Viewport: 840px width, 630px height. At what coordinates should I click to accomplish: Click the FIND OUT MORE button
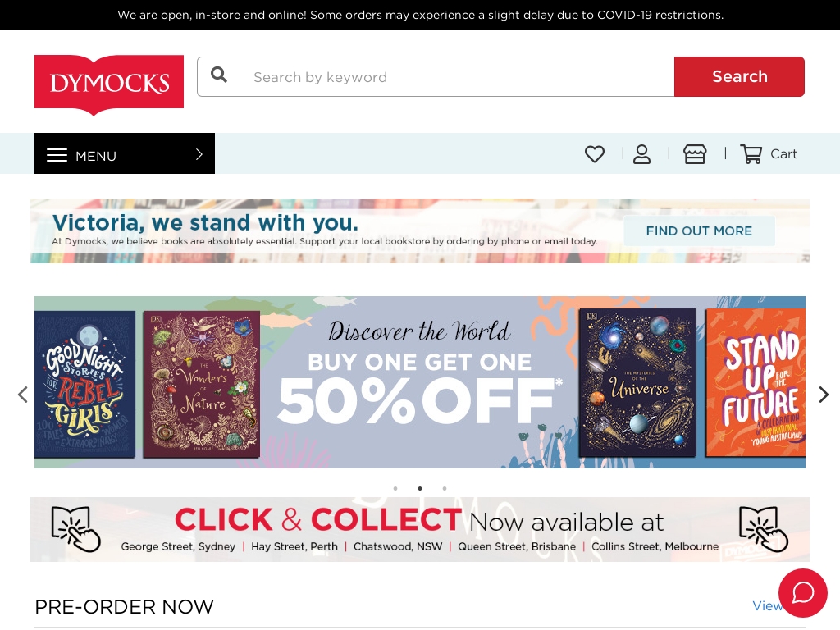[699, 231]
